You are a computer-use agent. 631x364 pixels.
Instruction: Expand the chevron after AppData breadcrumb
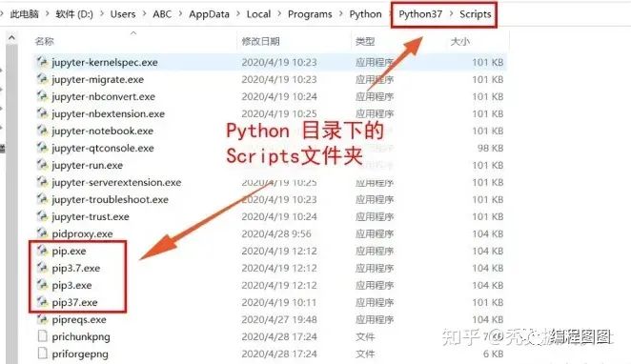[x=238, y=14]
